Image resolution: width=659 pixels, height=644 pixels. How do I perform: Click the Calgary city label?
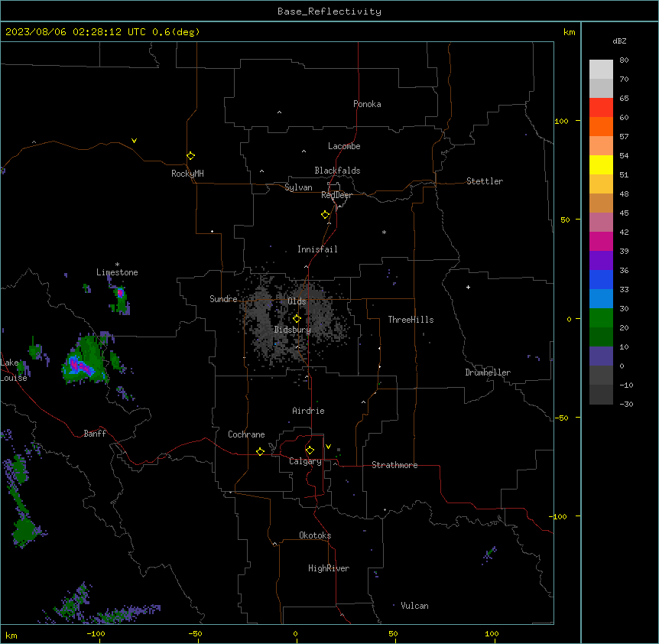coord(305,461)
